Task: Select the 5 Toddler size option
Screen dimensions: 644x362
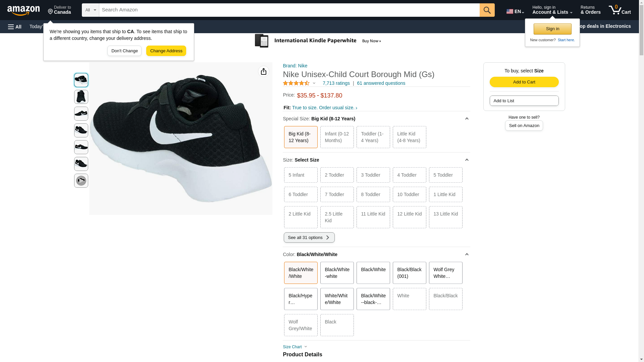Action: click(445, 175)
